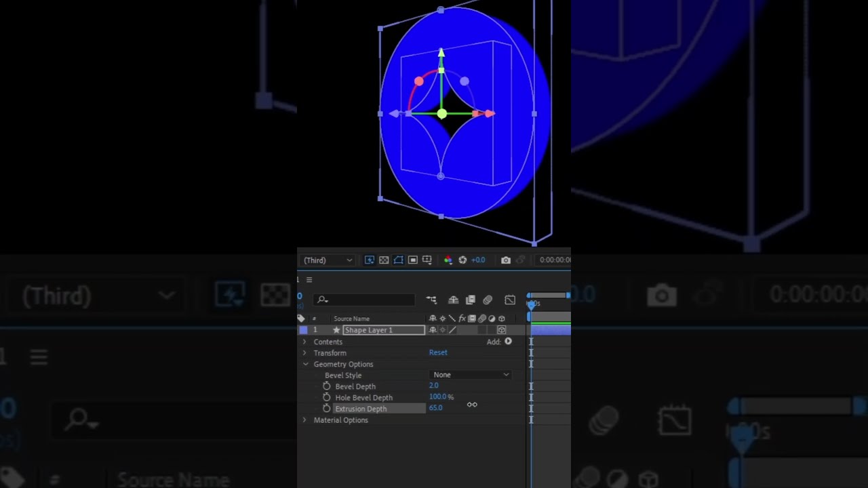Open the (Third) resolution dropdown

[x=328, y=260]
